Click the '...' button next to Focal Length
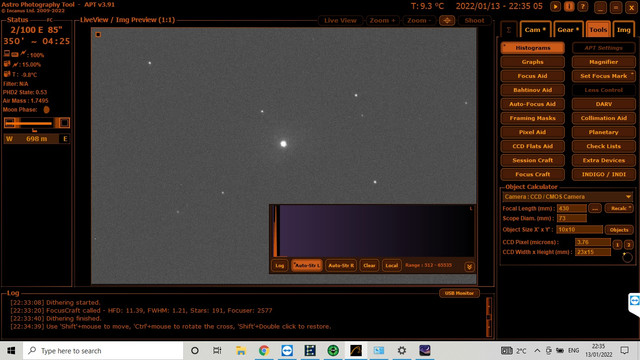The image size is (640, 360). [x=595, y=209]
